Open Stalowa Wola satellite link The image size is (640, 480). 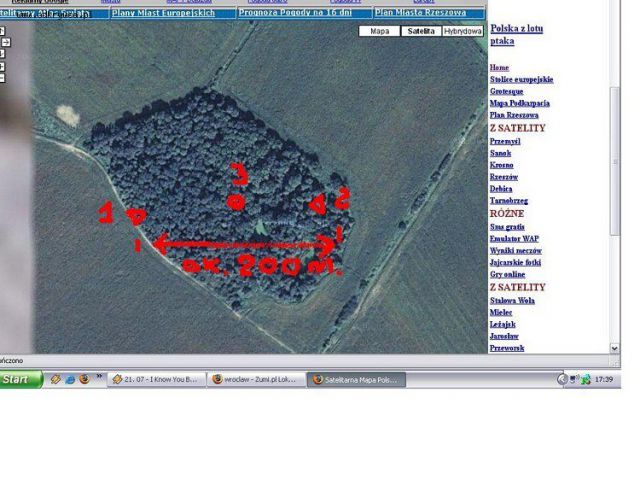pos(512,300)
